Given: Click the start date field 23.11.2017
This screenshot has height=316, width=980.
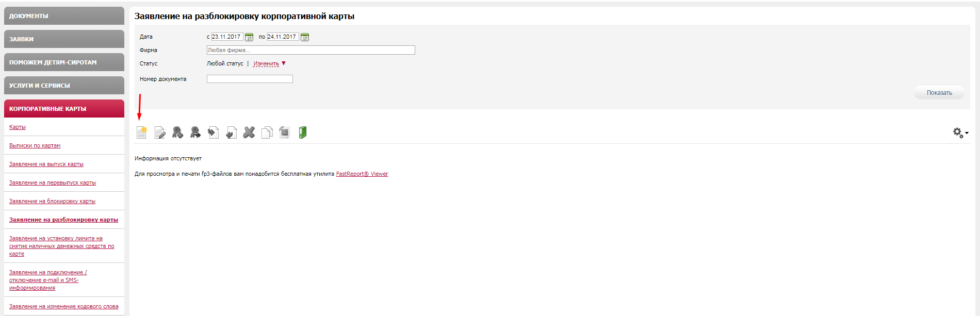Looking at the screenshot, I should point(227,37).
